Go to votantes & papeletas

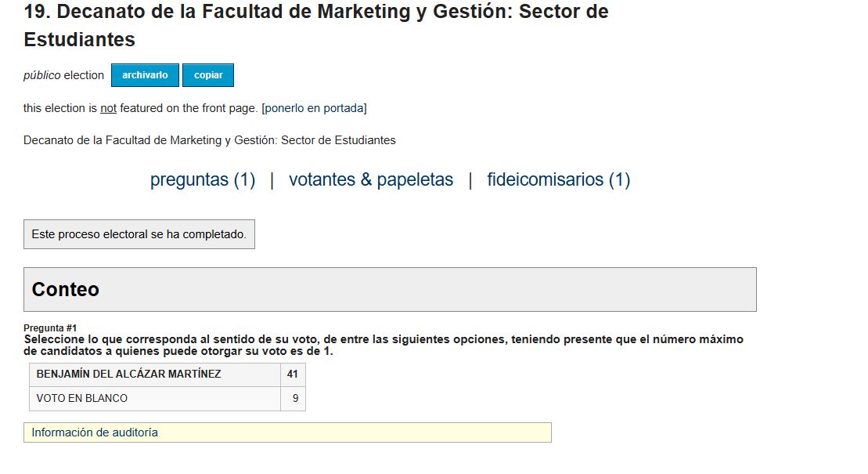point(371,179)
